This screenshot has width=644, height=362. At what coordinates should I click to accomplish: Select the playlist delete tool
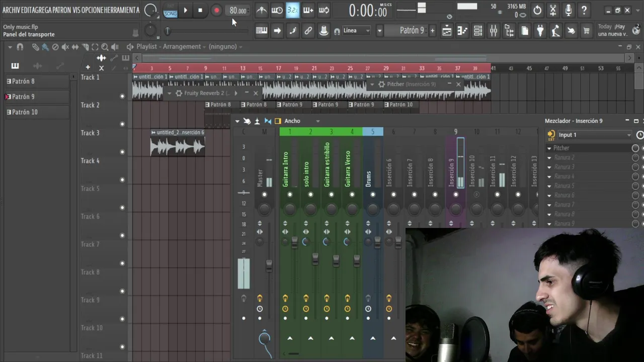point(55,47)
